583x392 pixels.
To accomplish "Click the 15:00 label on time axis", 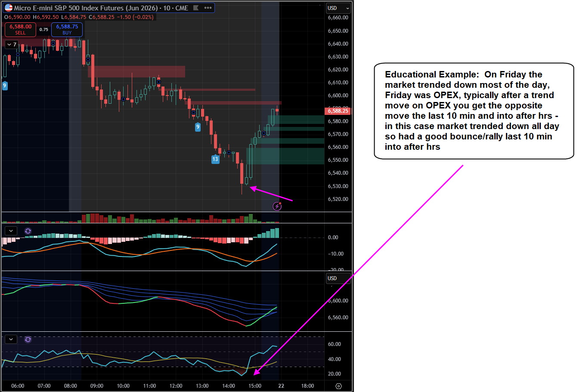I will 255,386.
